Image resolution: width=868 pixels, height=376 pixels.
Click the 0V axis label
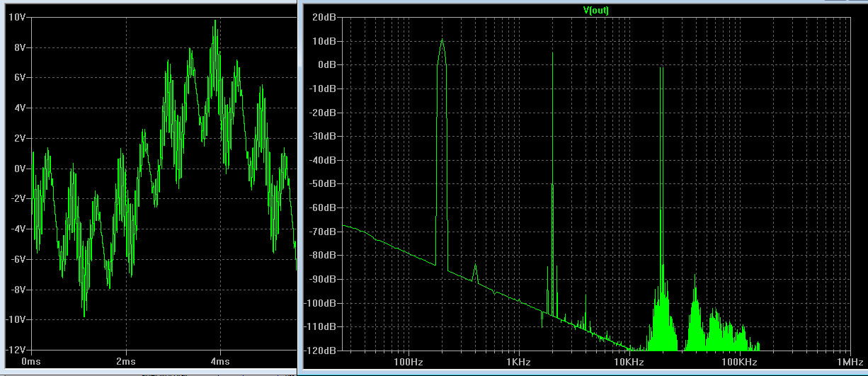point(18,169)
